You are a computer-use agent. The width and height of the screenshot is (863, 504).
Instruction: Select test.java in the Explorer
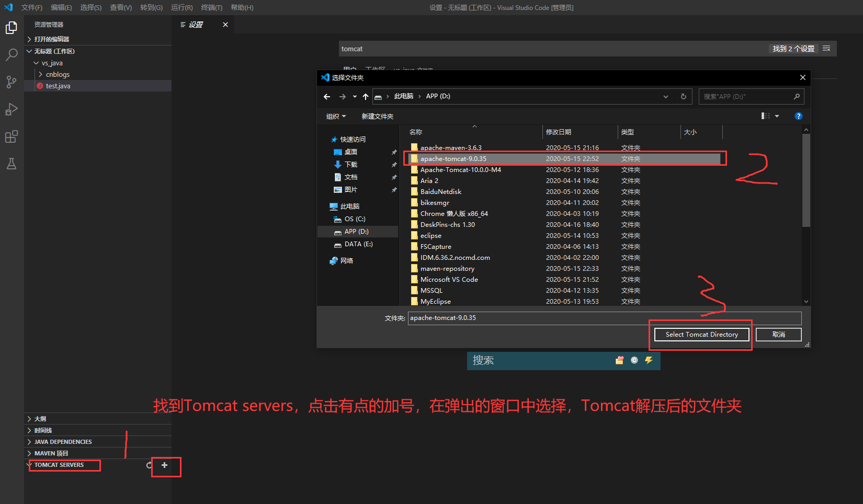58,86
